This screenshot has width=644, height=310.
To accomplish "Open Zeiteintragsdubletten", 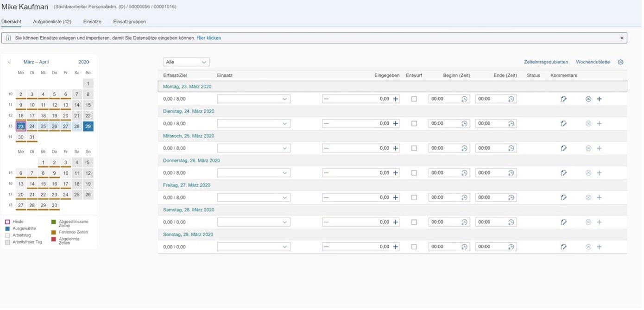I will 546,62.
